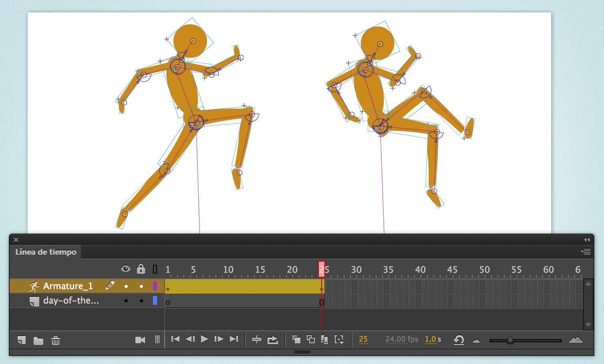This screenshot has height=364, width=604.
Task: Click the camera icon in timeline
Action: coord(140,340)
